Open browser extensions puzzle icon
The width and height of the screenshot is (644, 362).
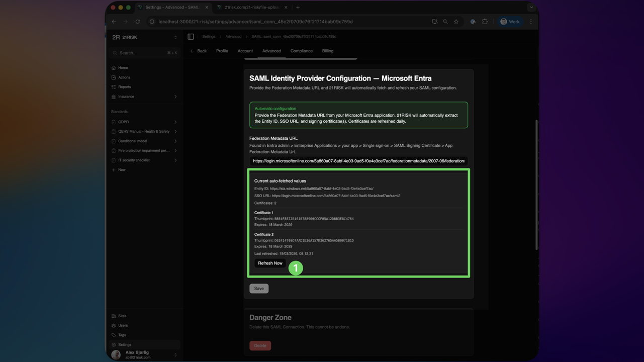pyautogui.click(x=485, y=22)
